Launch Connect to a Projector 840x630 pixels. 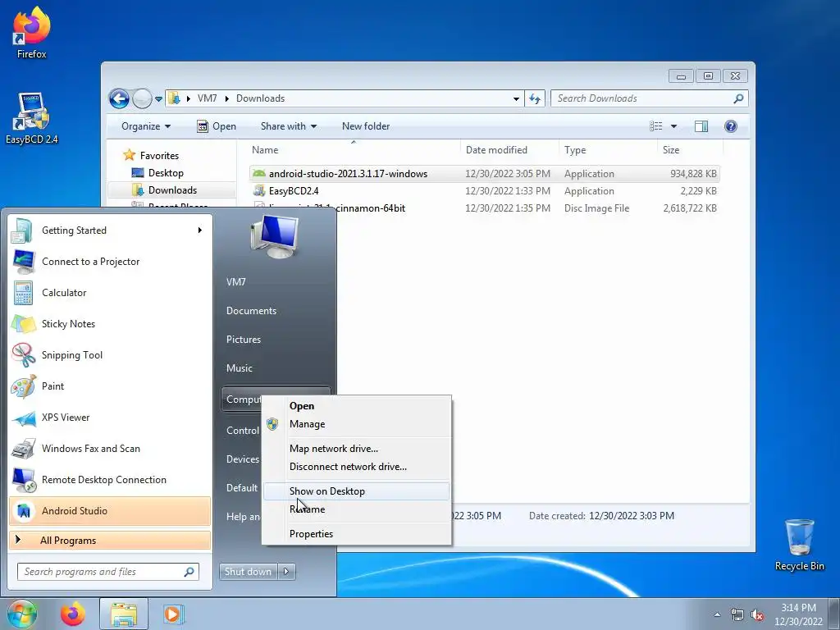point(110,262)
